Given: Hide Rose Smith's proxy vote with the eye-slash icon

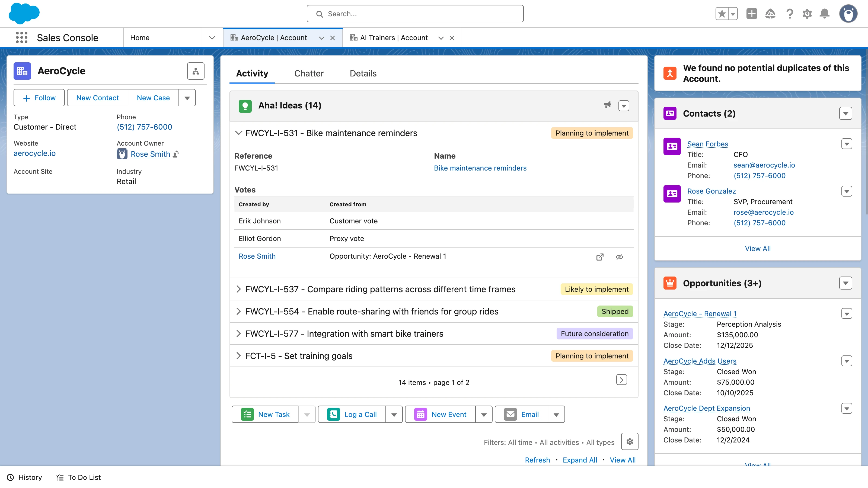Looking at the screenshot, I should (620, 257).
